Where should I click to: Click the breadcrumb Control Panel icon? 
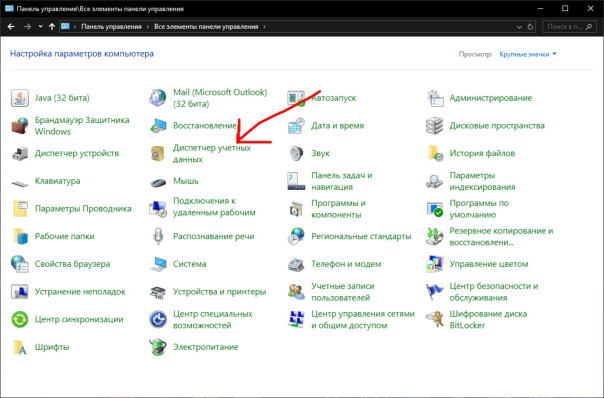[x=65, y=27]
